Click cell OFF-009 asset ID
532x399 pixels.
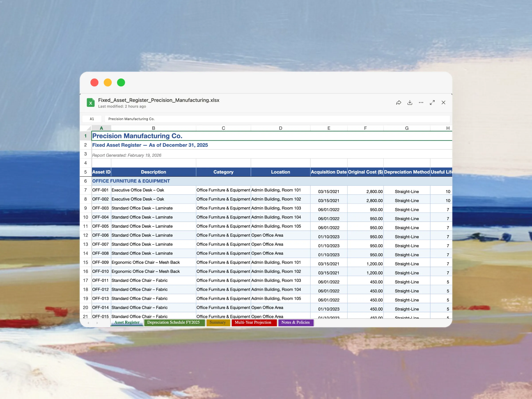(x=101, y=262)
